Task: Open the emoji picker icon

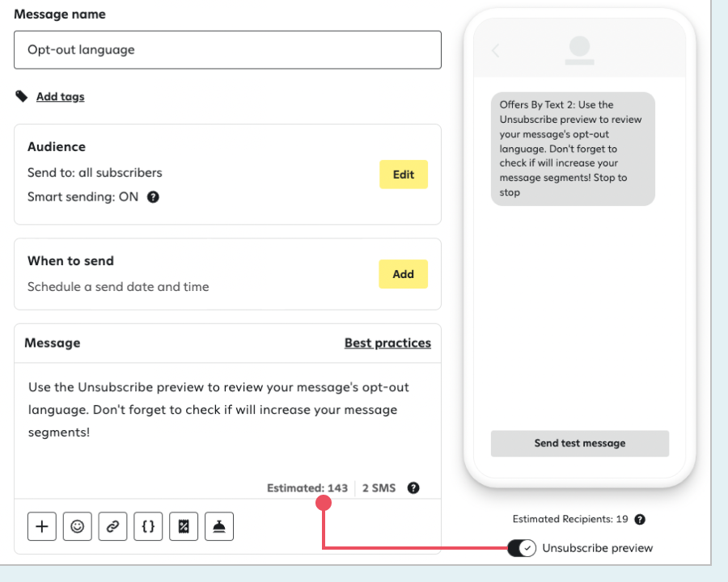Action: 77,526
